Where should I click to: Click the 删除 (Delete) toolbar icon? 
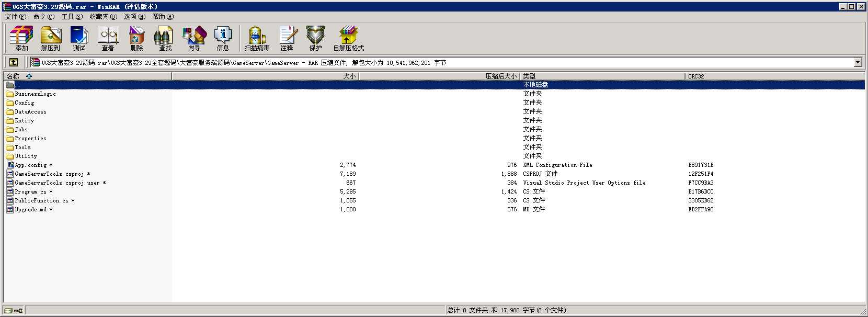pos(136,38)
